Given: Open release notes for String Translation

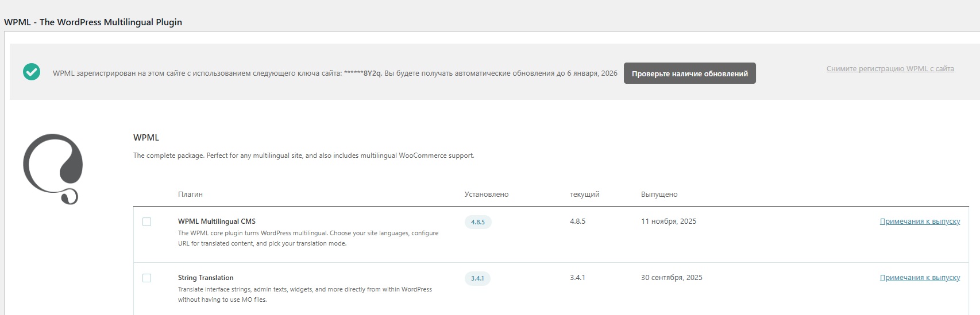Looking at the screenshot, I should click(x=920, y=278).
